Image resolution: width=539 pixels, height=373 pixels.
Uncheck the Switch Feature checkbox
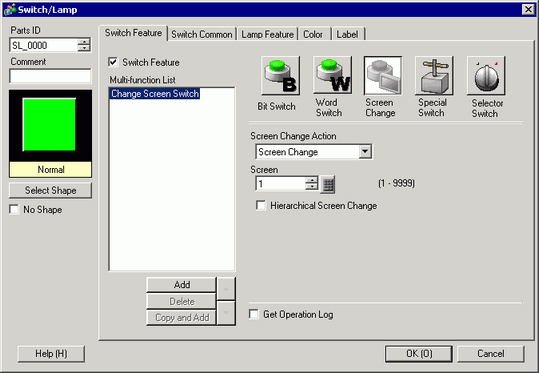coord(113,62)
